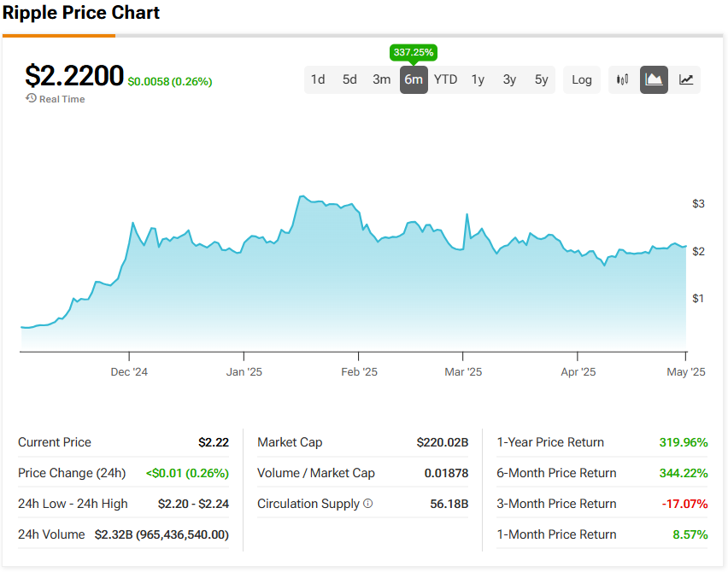Viewport: 728px width, 572px height.
Task: Click the $3 price axis label
Action: tap(698, 204)
